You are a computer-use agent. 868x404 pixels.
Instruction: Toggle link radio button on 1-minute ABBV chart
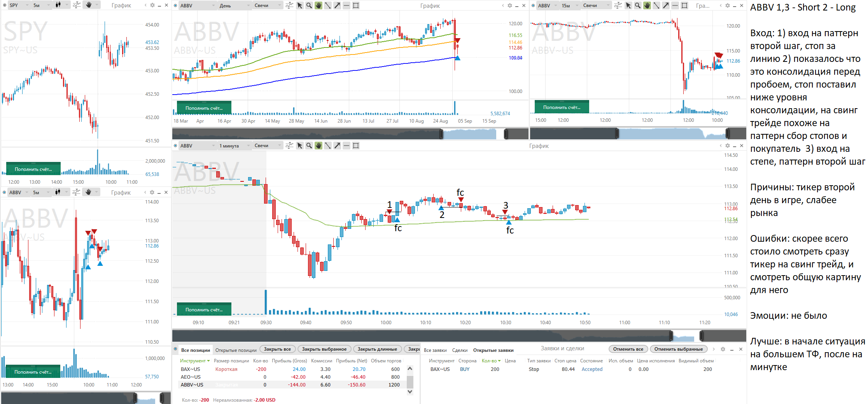pos(176,146)
